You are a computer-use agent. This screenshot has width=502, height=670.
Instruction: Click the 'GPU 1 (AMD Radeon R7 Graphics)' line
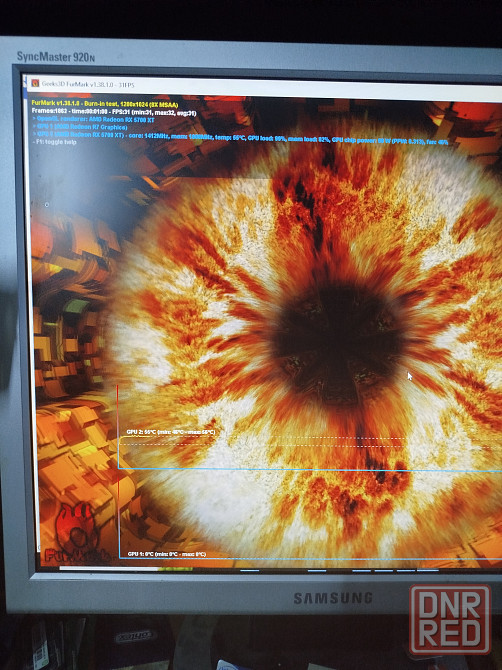tap(80, 127)
